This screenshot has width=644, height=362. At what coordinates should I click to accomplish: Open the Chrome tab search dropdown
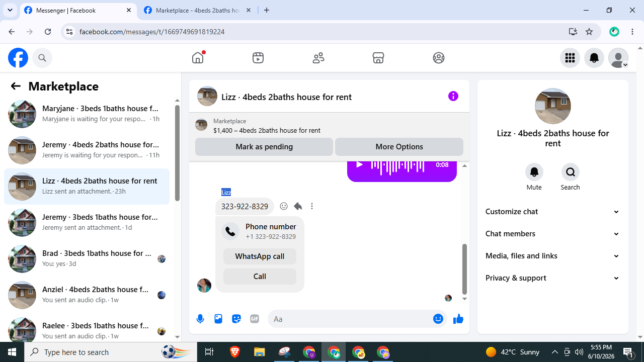point(10,10)
